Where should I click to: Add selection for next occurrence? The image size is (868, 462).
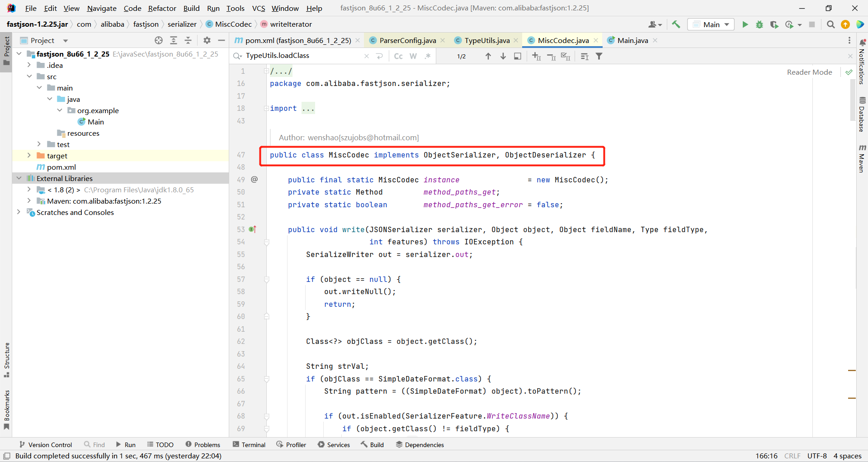click(537, 56)
